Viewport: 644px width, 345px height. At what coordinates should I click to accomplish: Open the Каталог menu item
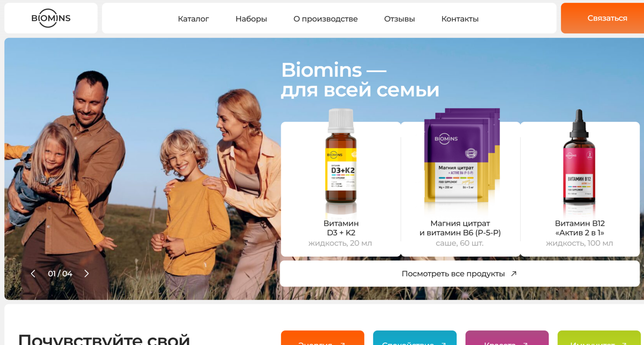[193, 19]
